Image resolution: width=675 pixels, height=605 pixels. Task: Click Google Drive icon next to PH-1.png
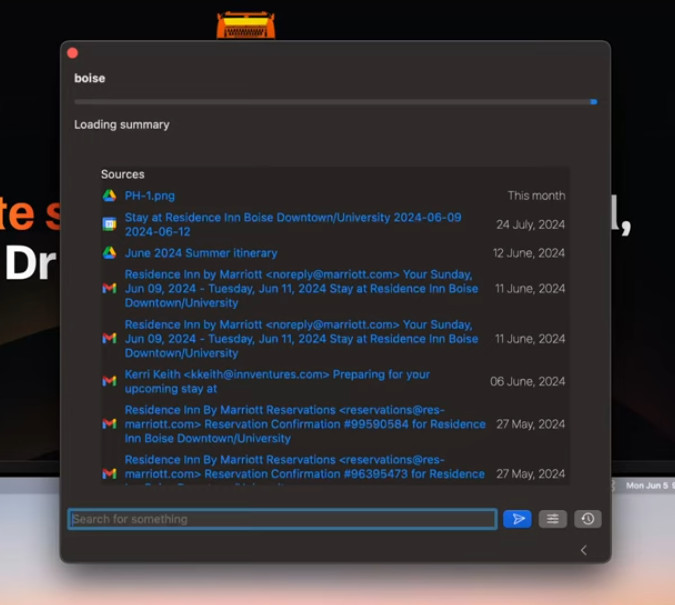(x=109, y=196)
